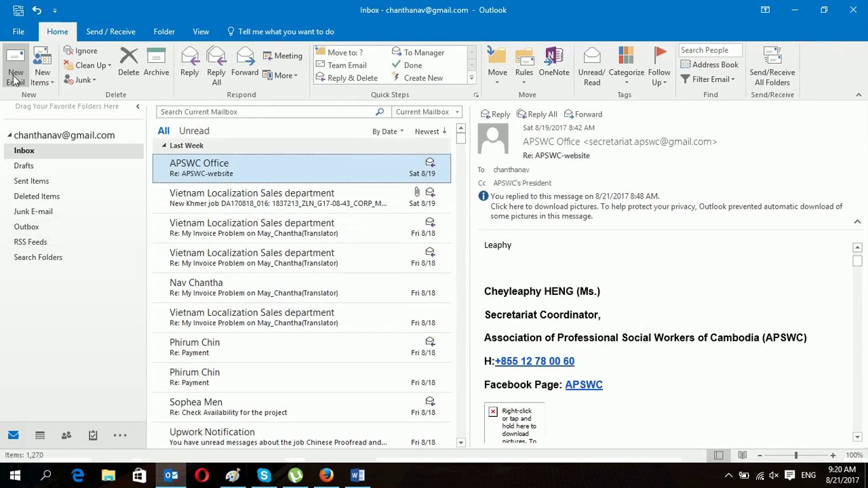Switch to the Folder tab
868x488 pixels.
tap(164, 31)
